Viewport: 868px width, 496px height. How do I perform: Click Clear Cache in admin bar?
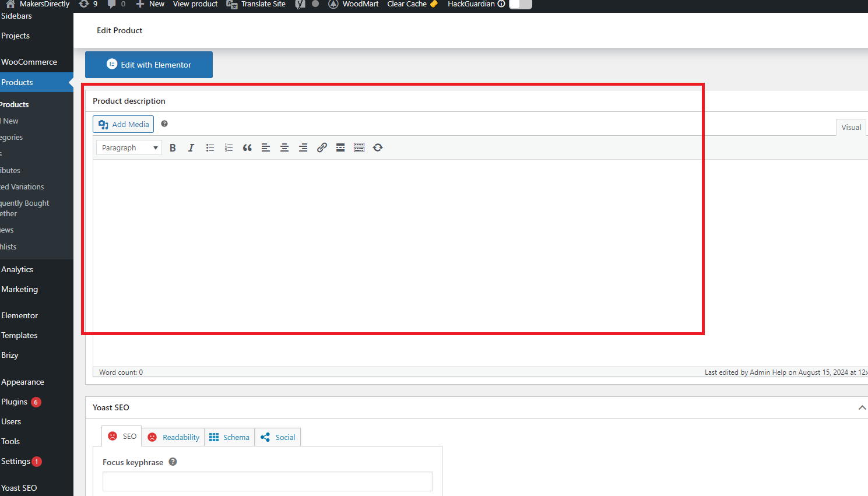point(412,4)
